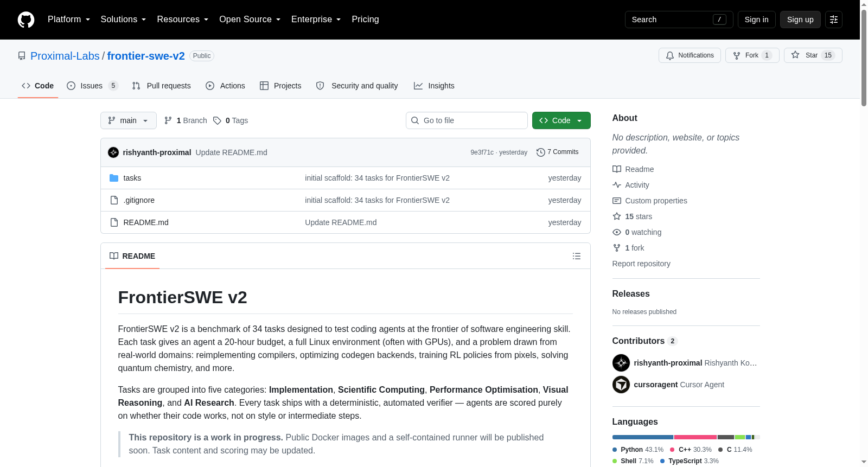Open the green Code dropdown button
The height and width of the screenshot is (467, 868).
point(561,120)
